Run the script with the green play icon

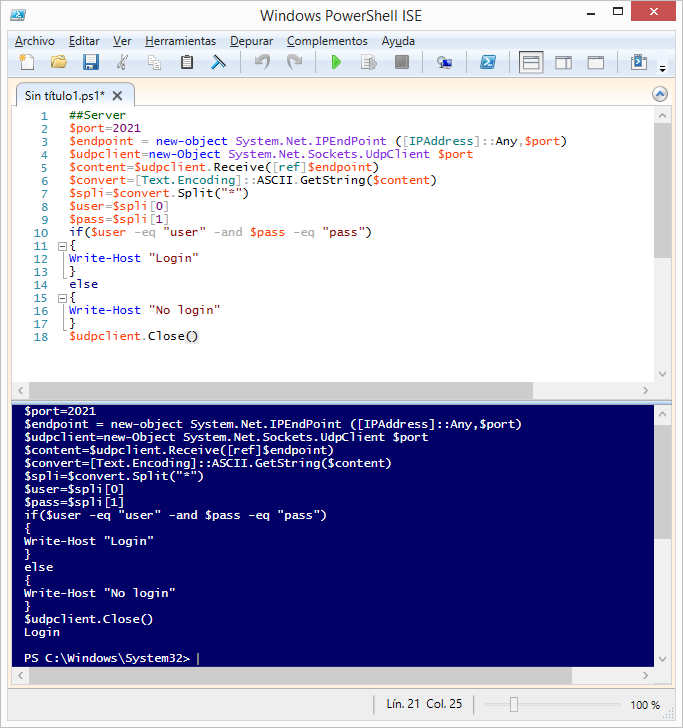click(336, 63)
